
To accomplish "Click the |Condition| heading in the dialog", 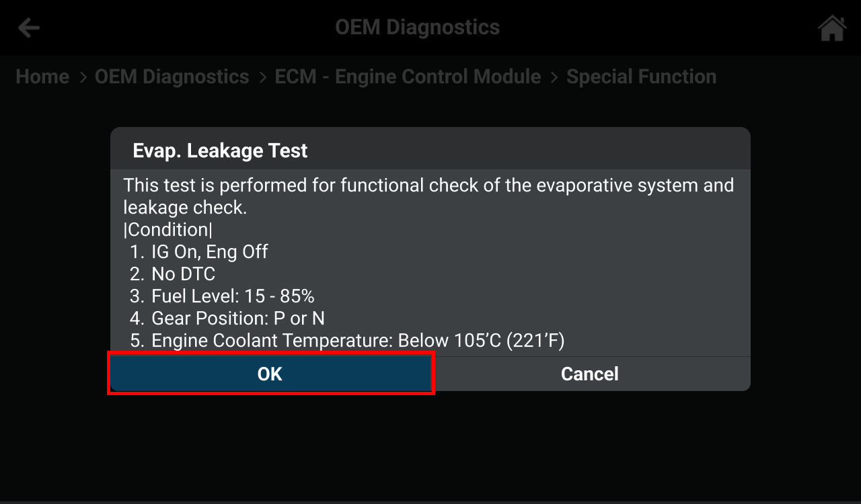I will [x=167, y=230].
